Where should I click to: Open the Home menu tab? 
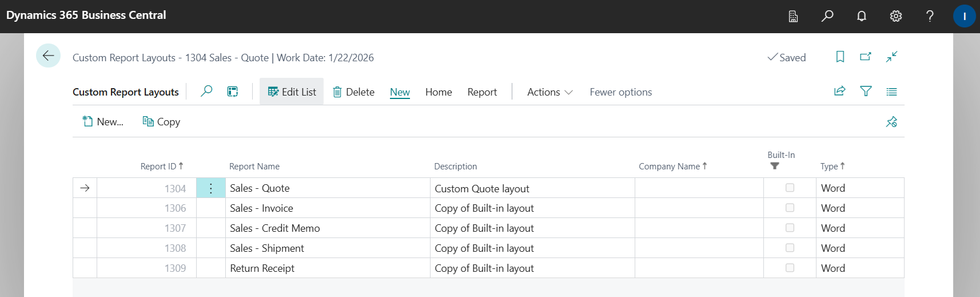click(x=439, y=92)
